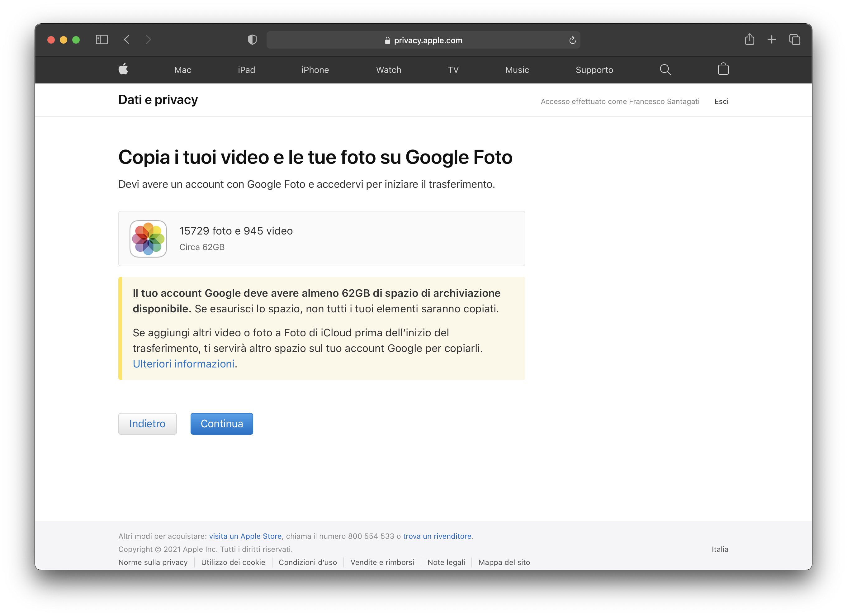The width and height of the screenshot is (847, 616).
Task: Open the Share sheet icon
Action: click(x=750, y=39)
